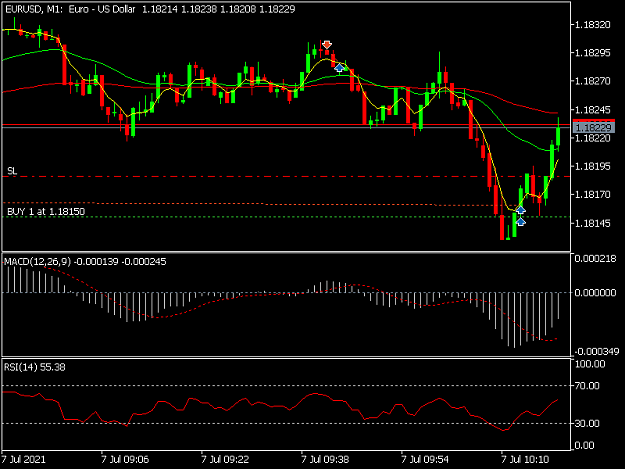Click price scale value 1.18145
Screen dimensions: 625x469
[x=593, y=223]
